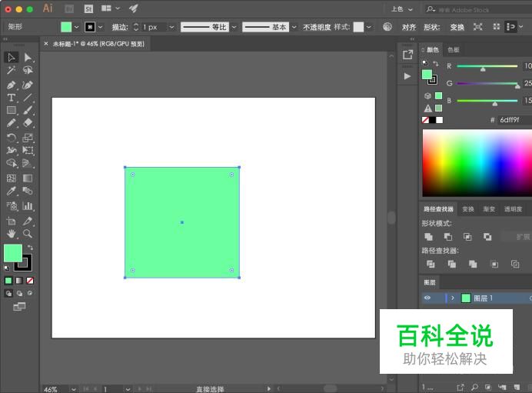532x393 pixels.
Task: Click the Recolor Artwork wheel icon
Action: click(387, 27)
